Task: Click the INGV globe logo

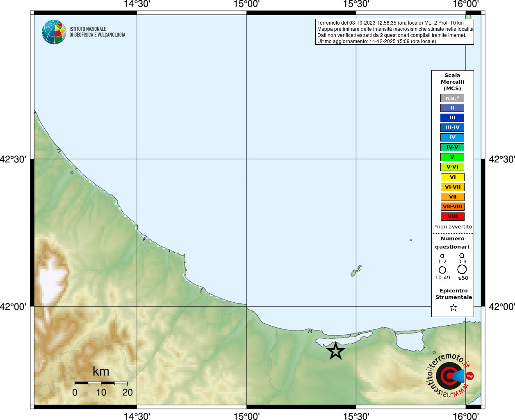Action: pos(54,32)
